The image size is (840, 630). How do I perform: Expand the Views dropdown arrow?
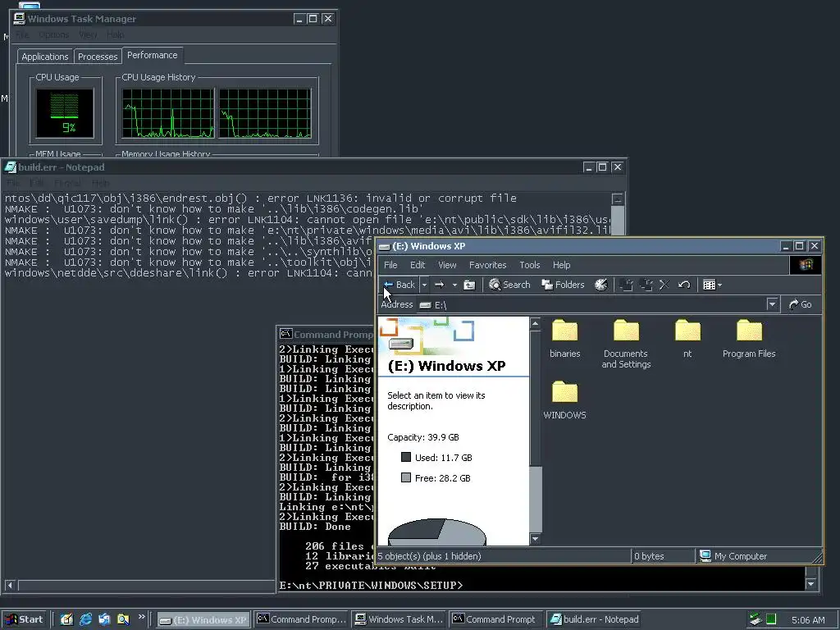click(719, 285)
